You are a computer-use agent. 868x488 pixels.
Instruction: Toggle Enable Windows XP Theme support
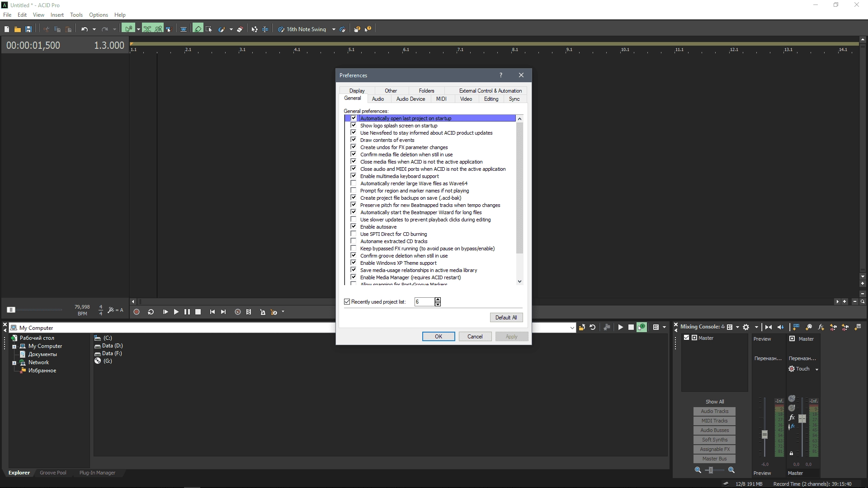[x=354, y=263]
